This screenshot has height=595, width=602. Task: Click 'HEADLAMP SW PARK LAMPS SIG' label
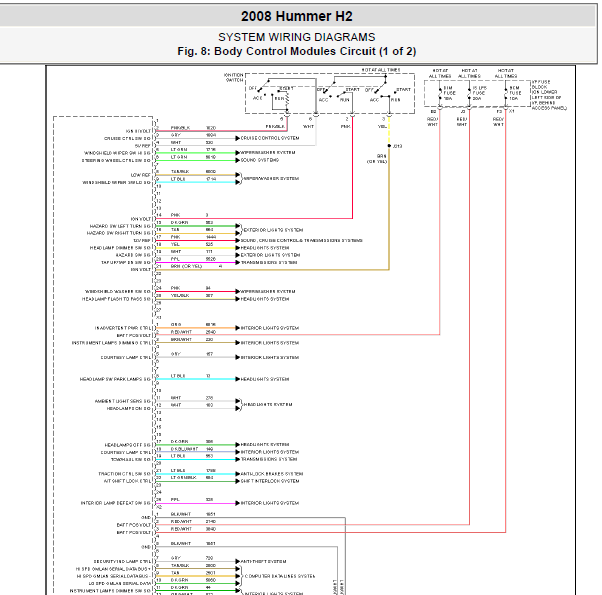coord(115,379)
